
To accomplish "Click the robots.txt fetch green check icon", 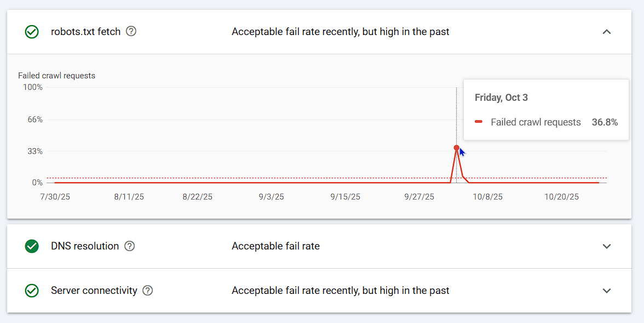I will point(32,32).
